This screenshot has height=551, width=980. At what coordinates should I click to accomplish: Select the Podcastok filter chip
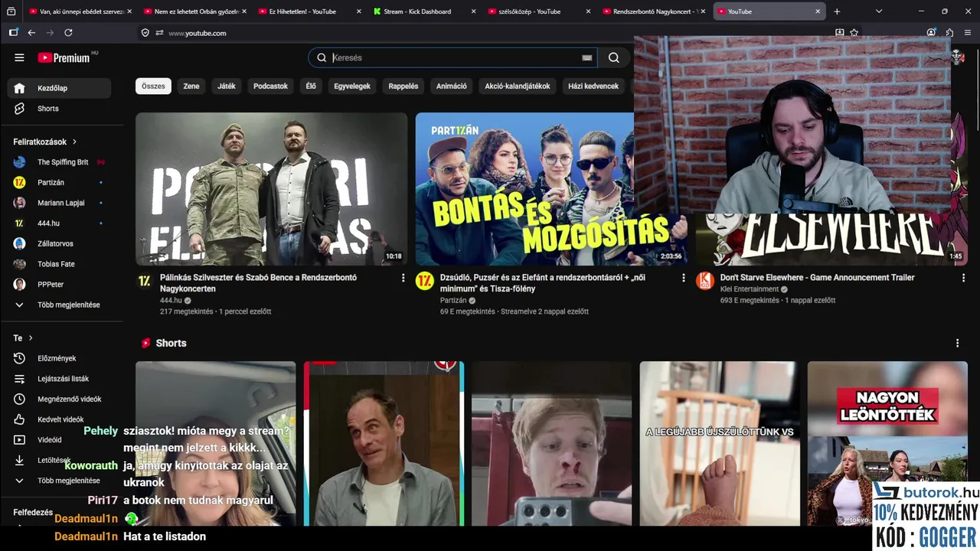270,86
